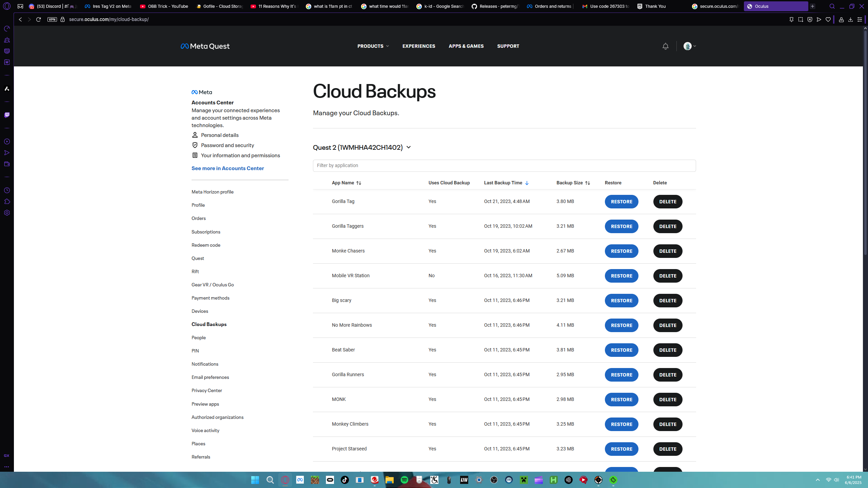
Task: Restore the Gorilla Tag backup
Action: point(622,202)
